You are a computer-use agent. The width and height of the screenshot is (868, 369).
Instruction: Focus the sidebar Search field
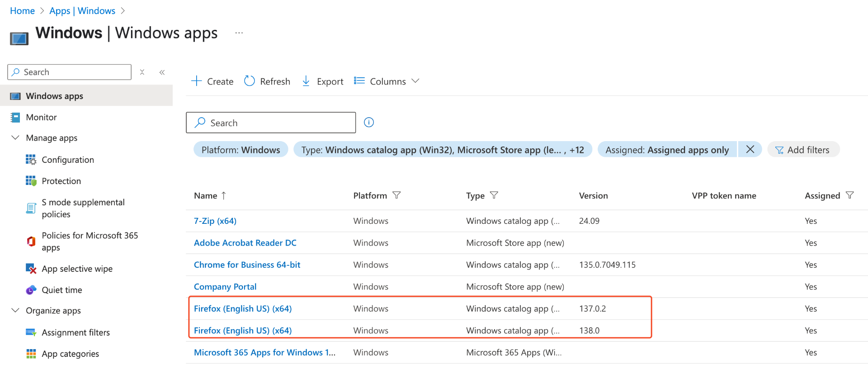pos(69,72)
